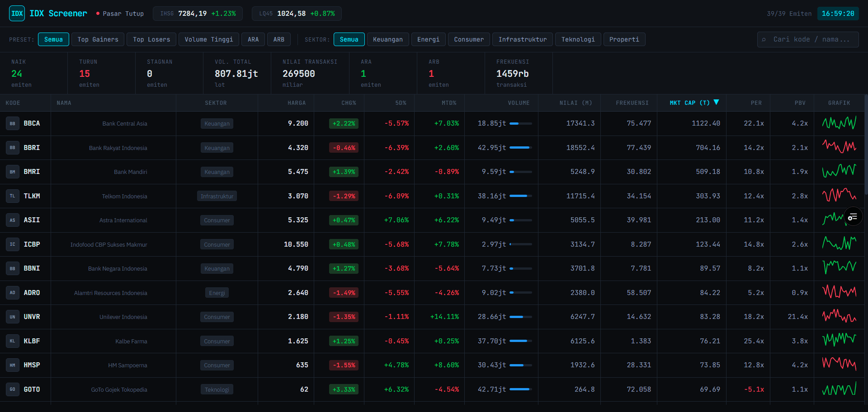Enable the Top Gainers preset
The height and width of the screenshot is (412, 868).
pos(98,39)
